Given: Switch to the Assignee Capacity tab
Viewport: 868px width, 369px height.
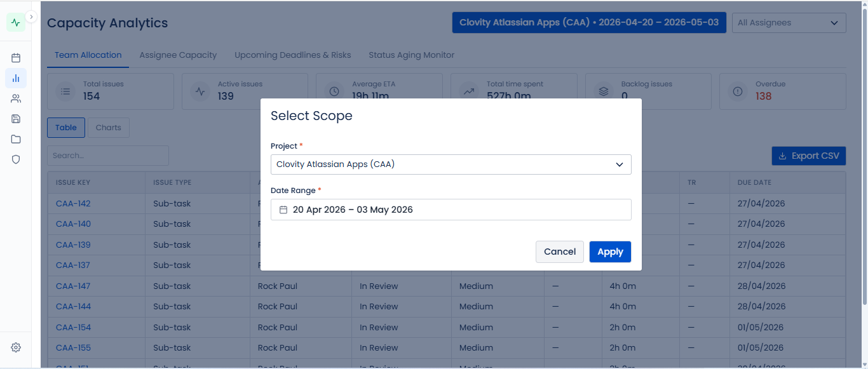Looking at the screenshot, I should (x=178, y=55).
